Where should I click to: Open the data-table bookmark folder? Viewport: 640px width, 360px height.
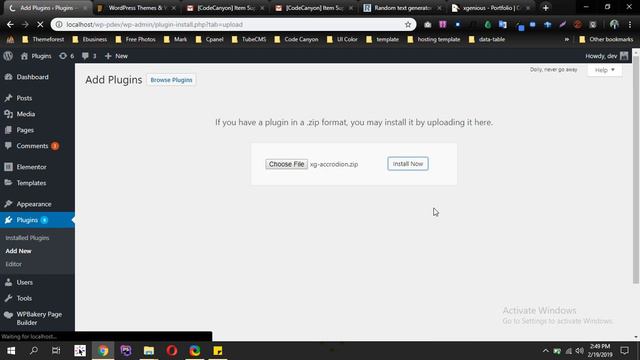pos(487,40)
